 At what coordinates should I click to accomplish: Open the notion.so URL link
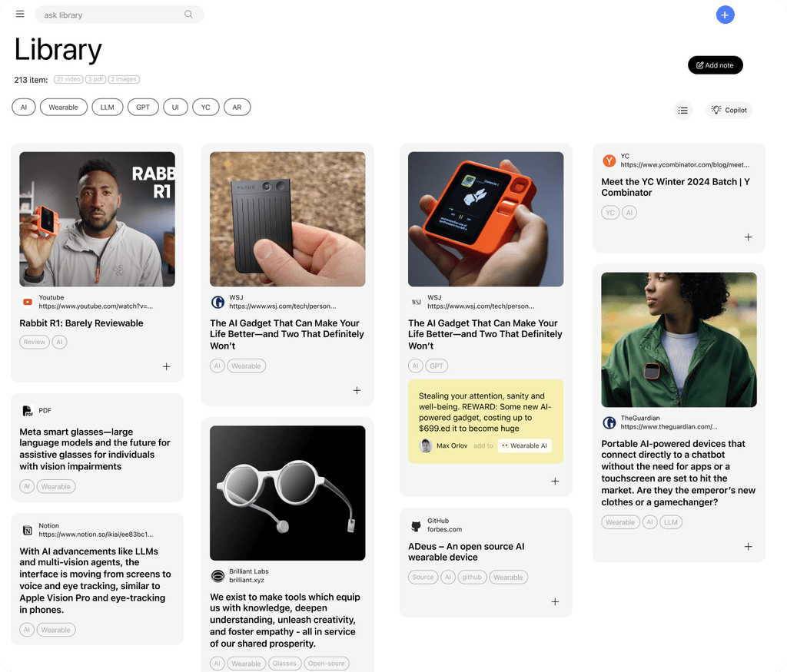pyautogui.click(x=96, y=534)
